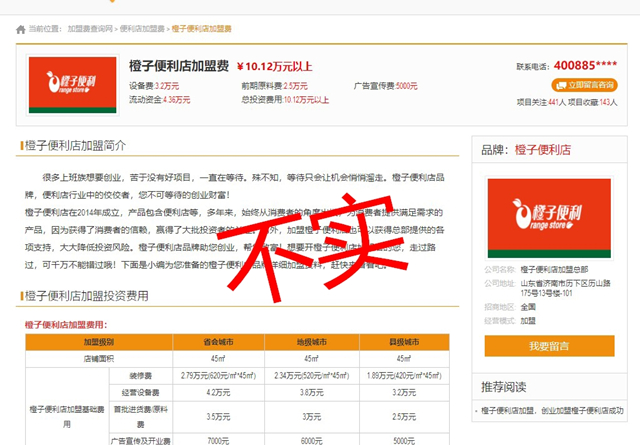Image resolution: width=640 pixels, height=445 pixels.
Task: Click the large brand logo image in the sidebar
Action: pos(549,218)
